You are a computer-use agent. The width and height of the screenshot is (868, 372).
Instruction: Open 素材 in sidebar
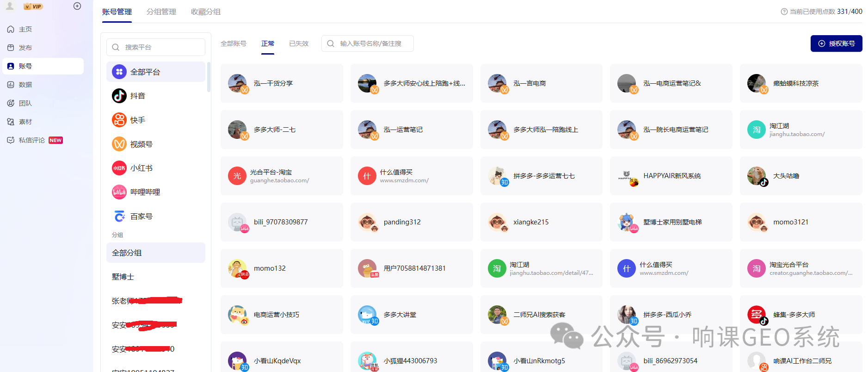point(43,122)
